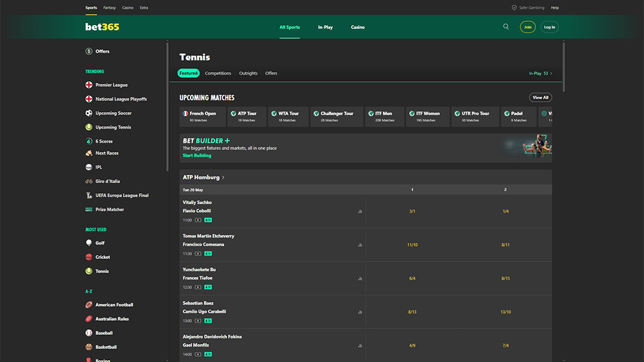The height and width of the screenshot is (362, 644).
Task: Click the IPL cricket icon
Action: tap(89, 167)
